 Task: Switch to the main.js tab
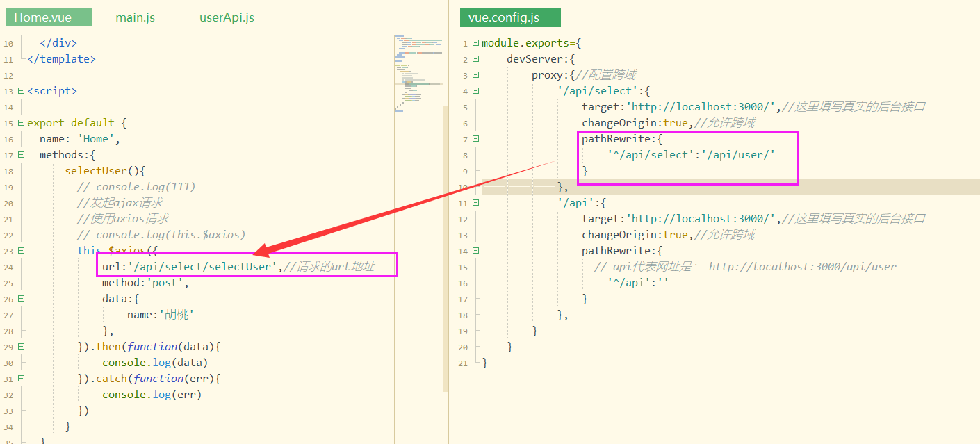click(135, 17)
